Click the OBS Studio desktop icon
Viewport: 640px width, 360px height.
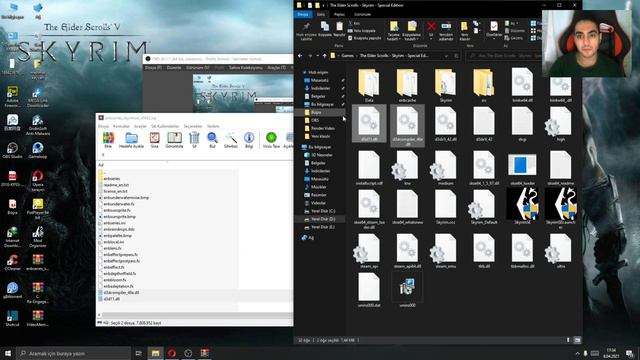click(12, 150)
